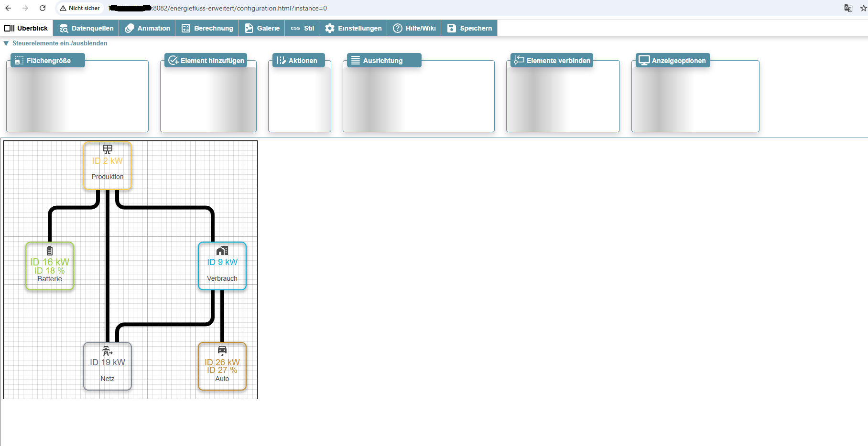This screenshot has height=446, width=868.
Task: Open Einstellungen via the gear icon
Action: (x=329, y=28)
